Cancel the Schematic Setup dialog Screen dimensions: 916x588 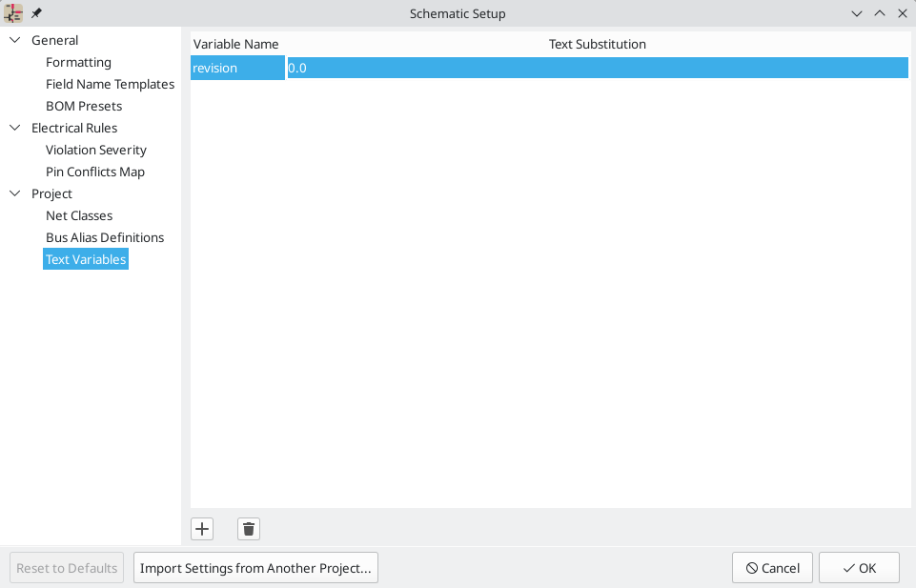(772, 567)
